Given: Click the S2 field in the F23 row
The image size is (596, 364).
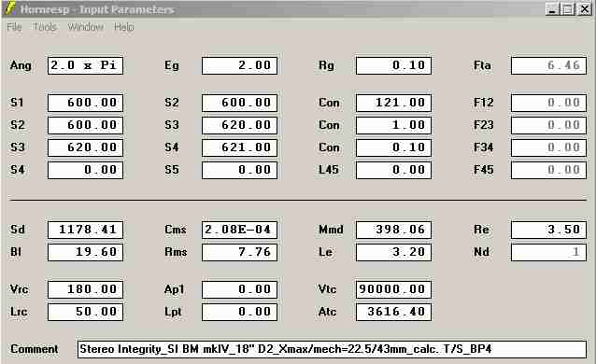Looking at the screenshot, I should 86,125.
